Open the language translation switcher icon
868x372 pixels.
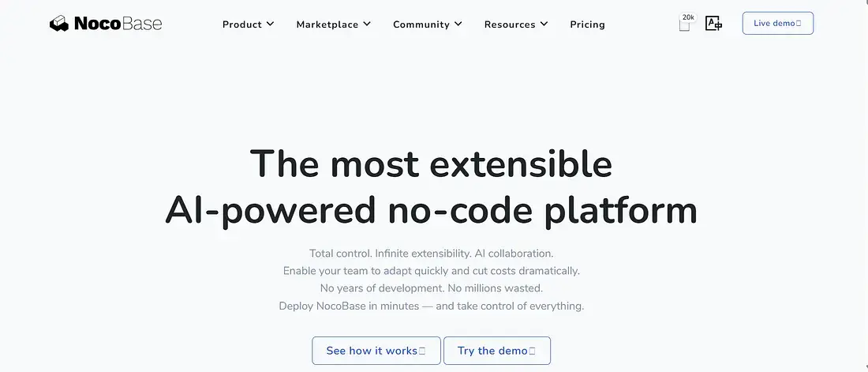[x=713, y=24]
